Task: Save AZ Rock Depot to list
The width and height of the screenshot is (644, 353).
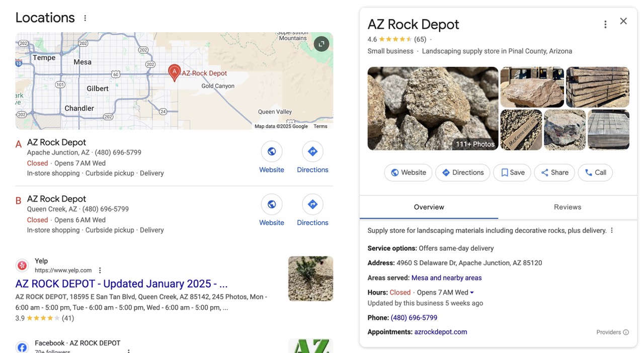Action: (512, 172)
